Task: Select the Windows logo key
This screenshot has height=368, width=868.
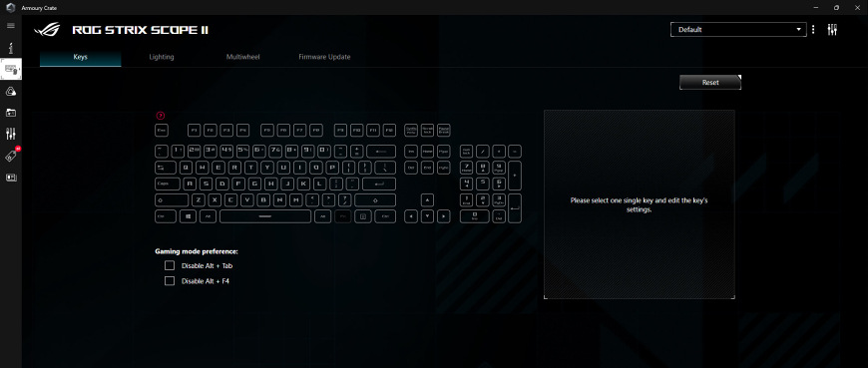Action: [189, 216]
